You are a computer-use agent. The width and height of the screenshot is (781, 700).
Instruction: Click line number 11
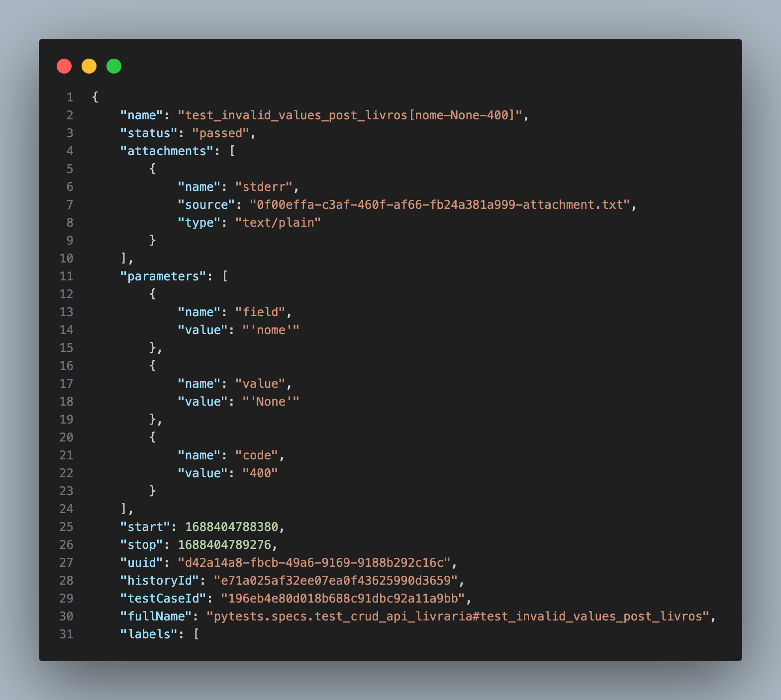[x=66, y=276]
